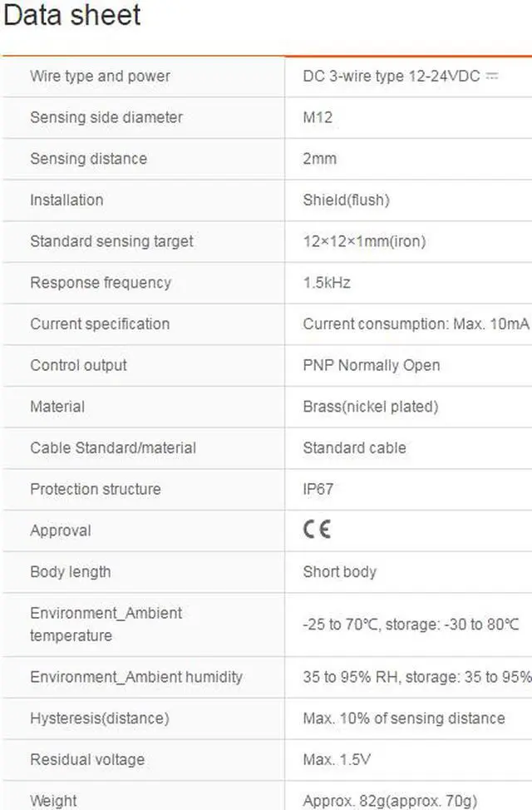Select the 2mm sensing distance value
Viewport: 532px width, 810px height.
pyautogui.click(x=320, y=158)
